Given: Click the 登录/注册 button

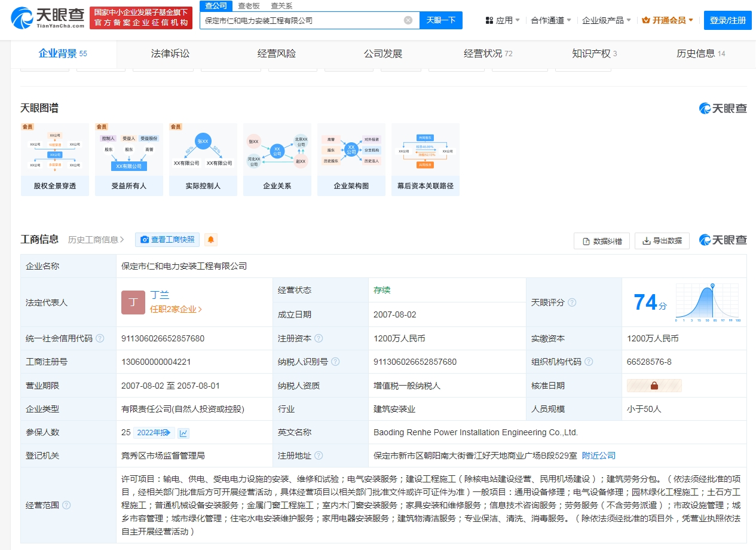Looking at the screenshot, I should (728, 20).
